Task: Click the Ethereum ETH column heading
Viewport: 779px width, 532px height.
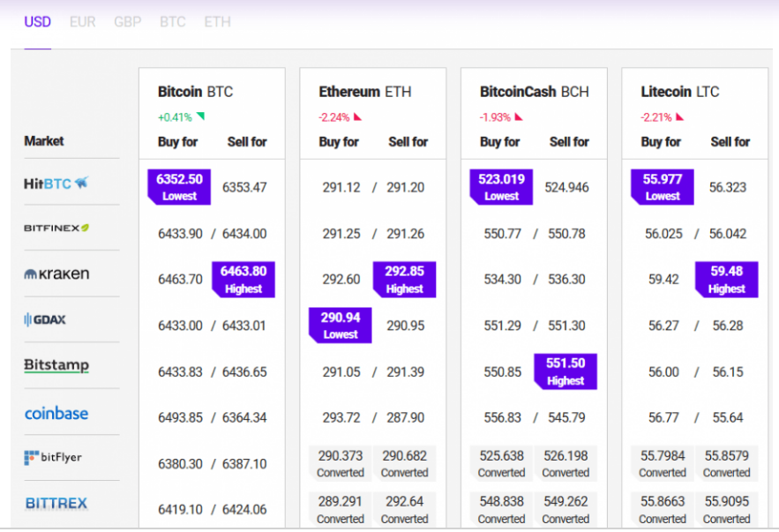Action: coord(365,92)
